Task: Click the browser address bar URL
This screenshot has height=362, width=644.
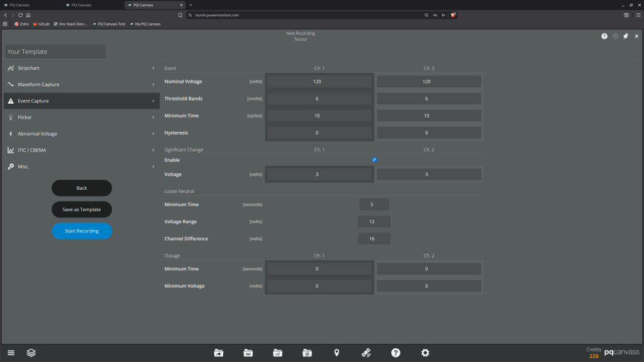Action: (217, 15)
